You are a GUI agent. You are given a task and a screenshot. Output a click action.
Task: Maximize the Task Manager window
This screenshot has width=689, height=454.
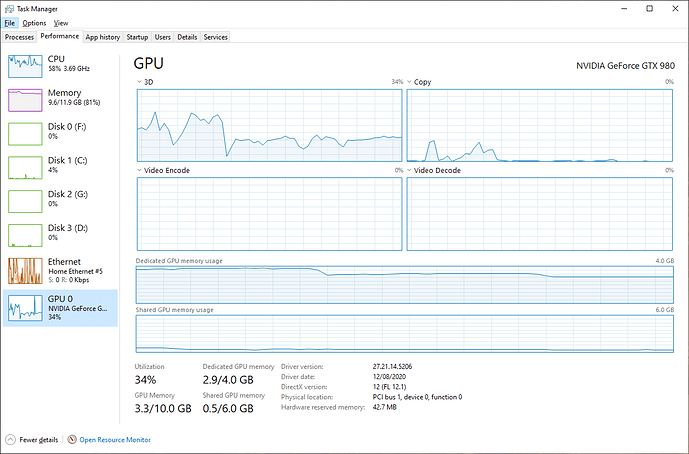pos(649,9)
